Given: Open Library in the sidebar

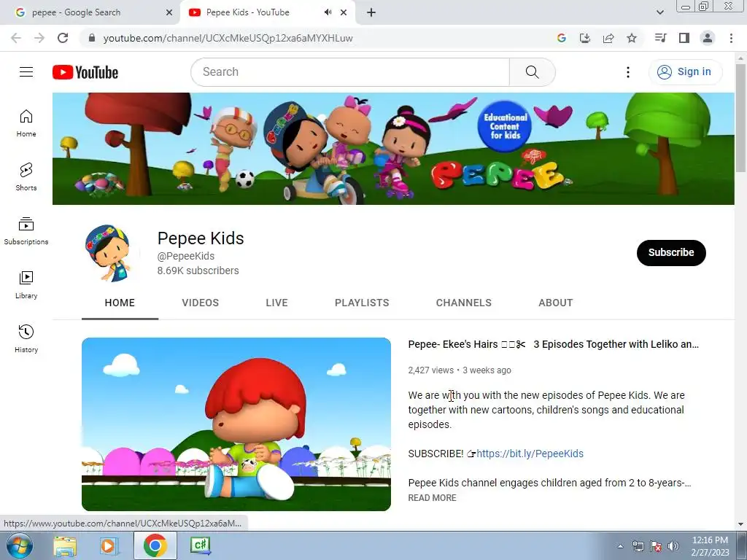Looking at the screenshot, I should 26,285.
